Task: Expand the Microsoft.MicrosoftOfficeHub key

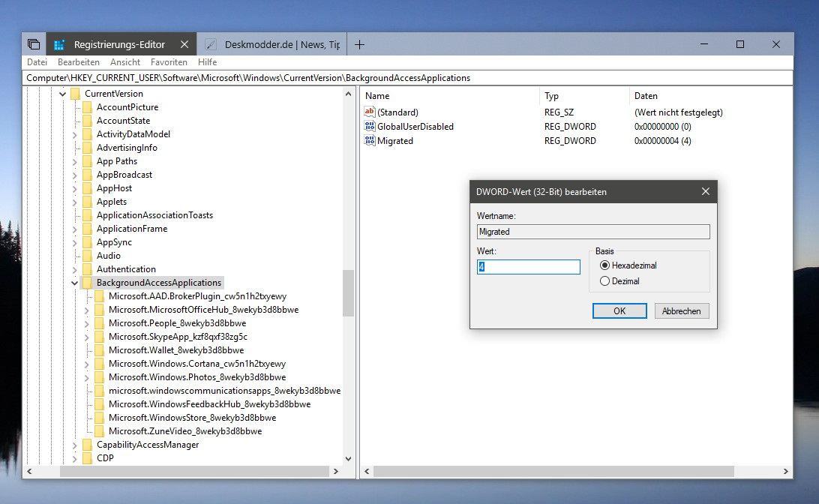Action: 87,310
